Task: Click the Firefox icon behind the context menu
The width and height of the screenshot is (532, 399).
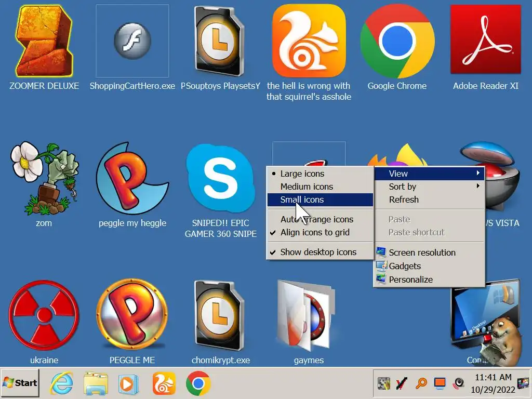Action: coord(397,155)
